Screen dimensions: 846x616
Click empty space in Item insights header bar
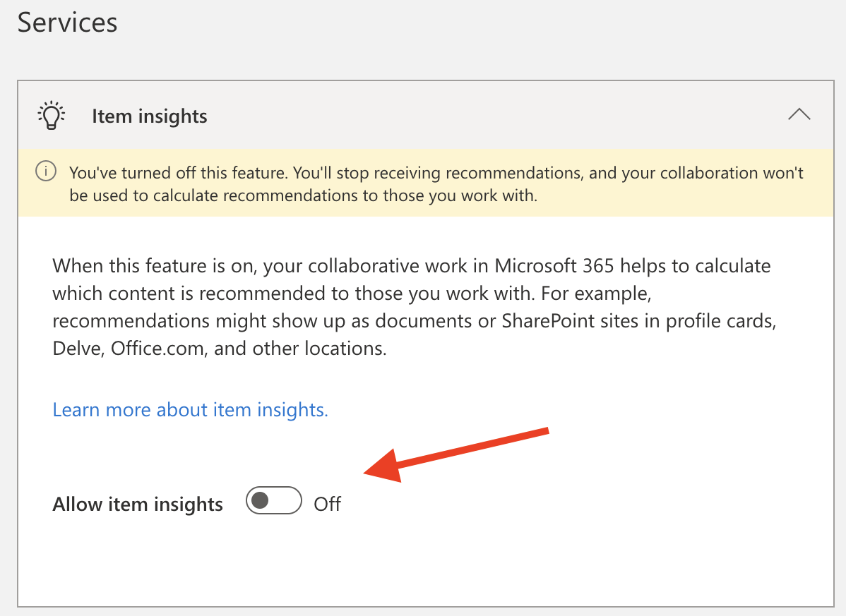coord(494,116)
